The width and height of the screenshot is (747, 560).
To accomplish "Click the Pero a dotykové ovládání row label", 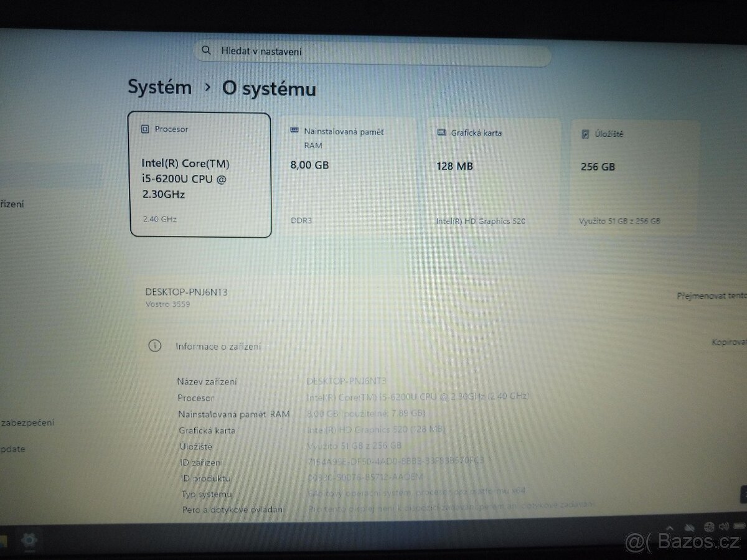I will [232, 509].
